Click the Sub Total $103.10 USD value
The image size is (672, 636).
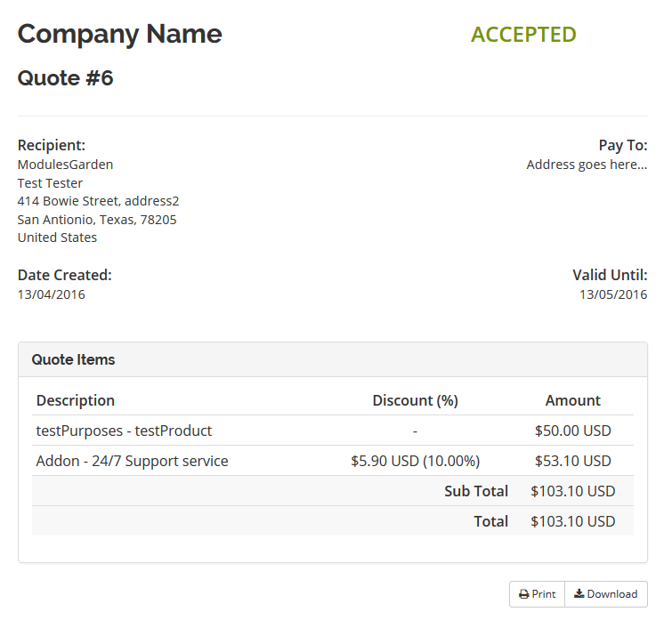pyautogui.click(x=572, y=491)
